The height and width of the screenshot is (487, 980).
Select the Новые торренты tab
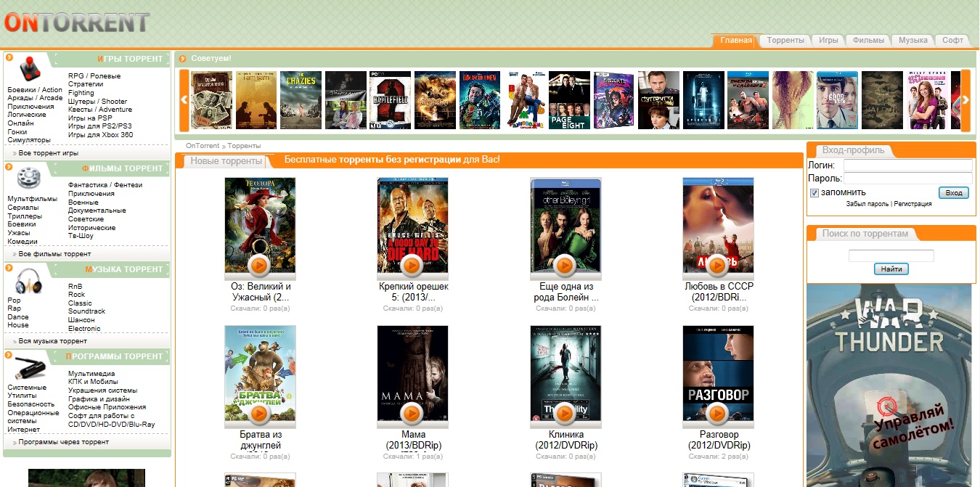click(x=226, y=161)
